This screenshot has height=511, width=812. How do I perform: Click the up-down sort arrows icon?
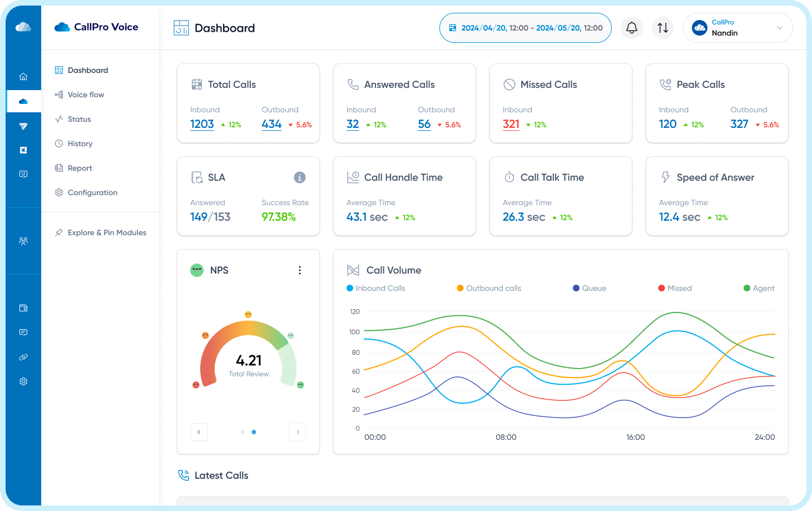663,28
